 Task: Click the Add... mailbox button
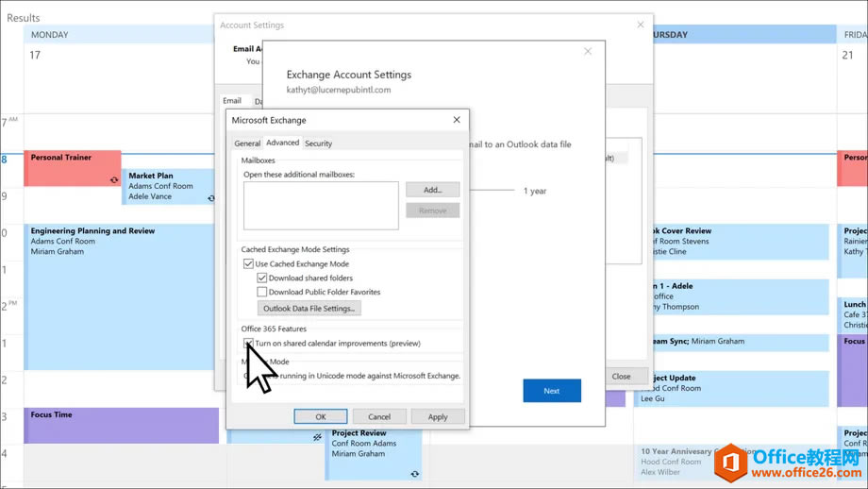(x=432, y=190)
